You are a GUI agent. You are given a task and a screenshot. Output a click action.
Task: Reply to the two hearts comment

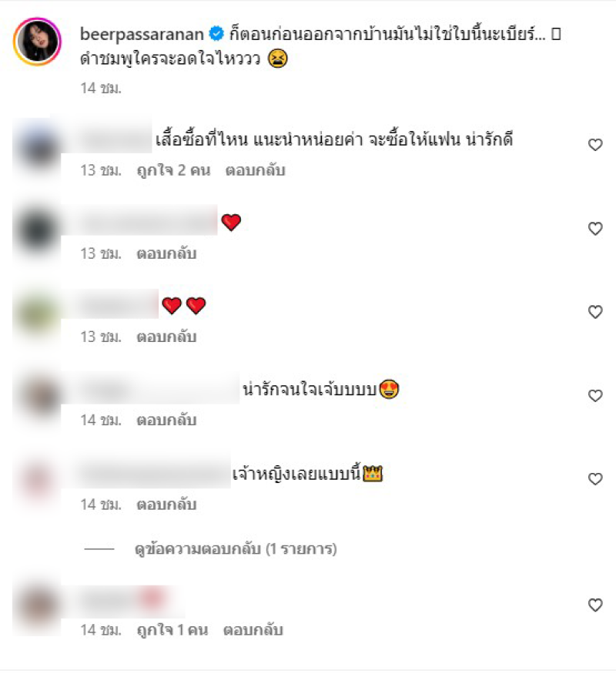coord(166,337)
